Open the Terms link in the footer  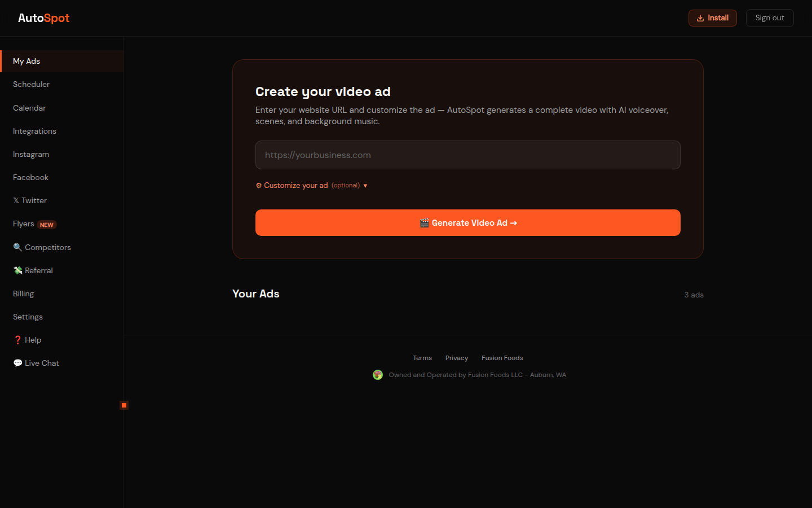click(422, 358)
